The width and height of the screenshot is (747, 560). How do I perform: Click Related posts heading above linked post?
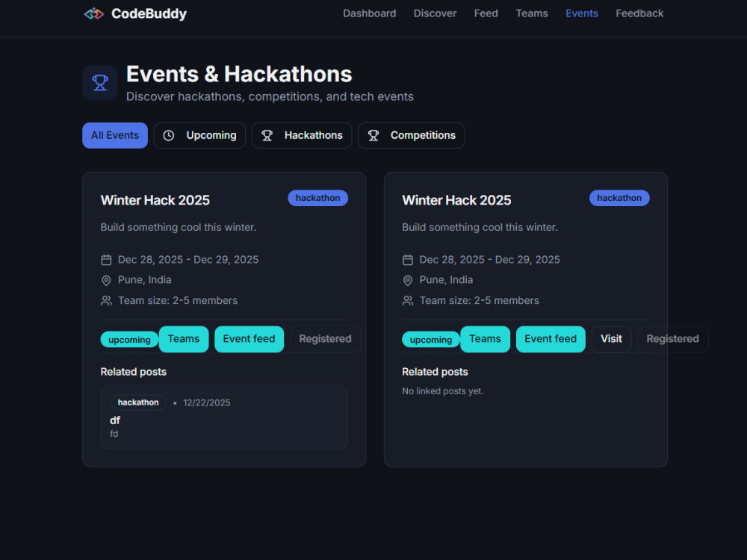[134, 372]
